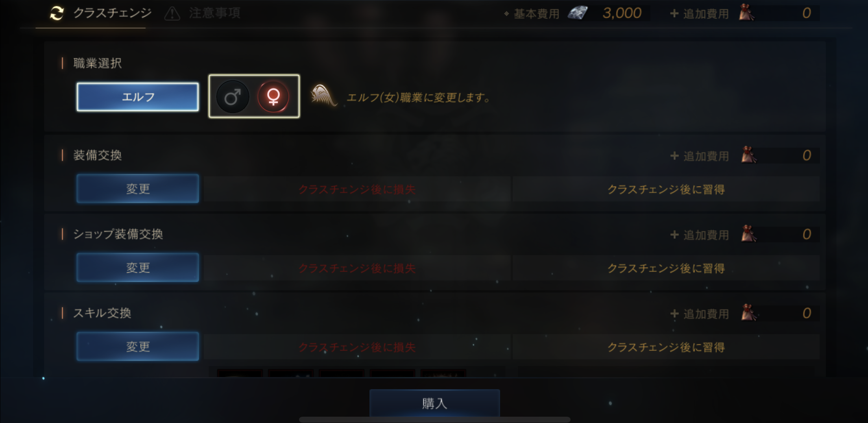Click 変更 under ショップ装備交換

[x=138, y=268]
